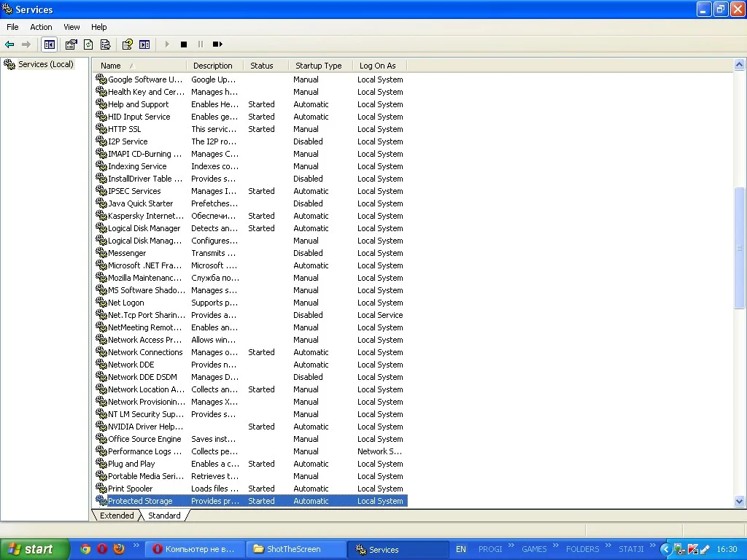Open the Action menu

click(x=41, y=27)
